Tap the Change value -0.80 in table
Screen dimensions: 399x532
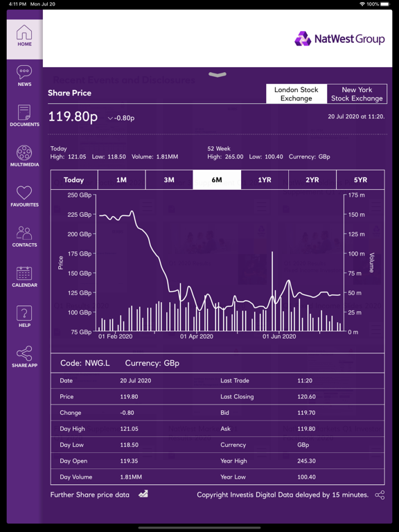[x=127, y=413]
